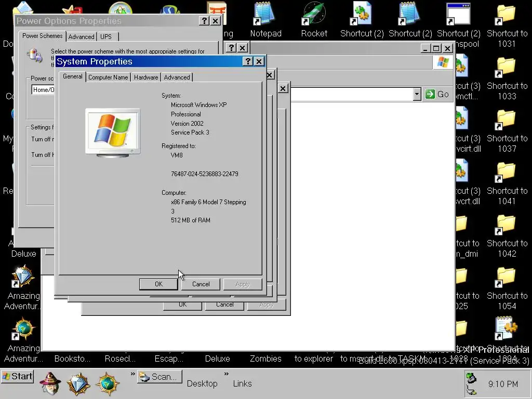Screen dimensions: 532x399
Task: Click the Windows XP monitor logo image
Action: tap(113, 132)
